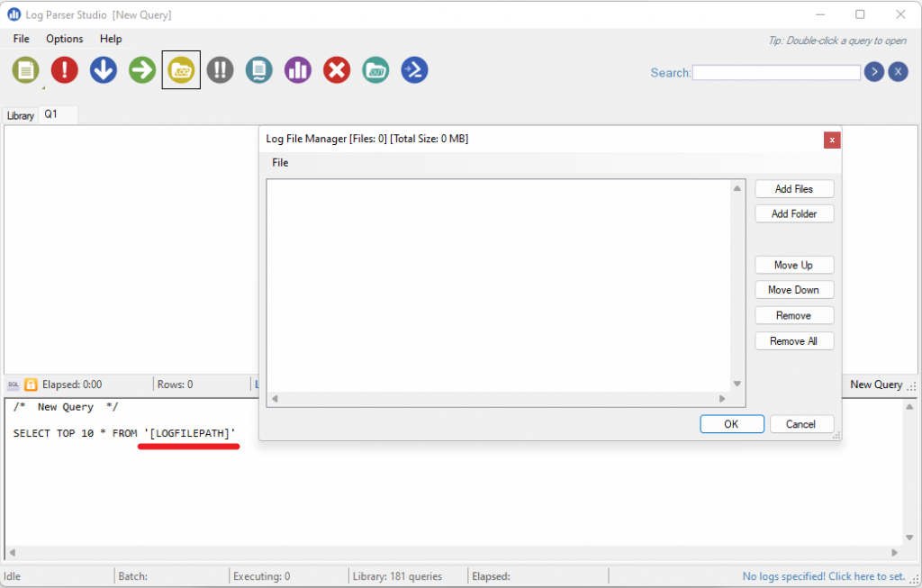Click query editor right scroll arrow
The height and width of the screenshot is (588, 922).
pos(895,553)
